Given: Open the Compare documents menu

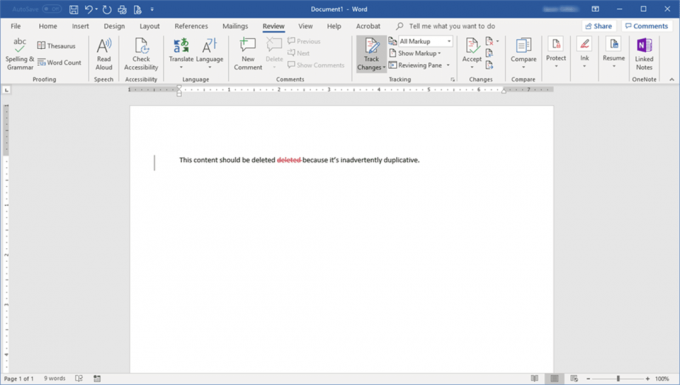Looking at the screenshot, I should coord(523,54).
